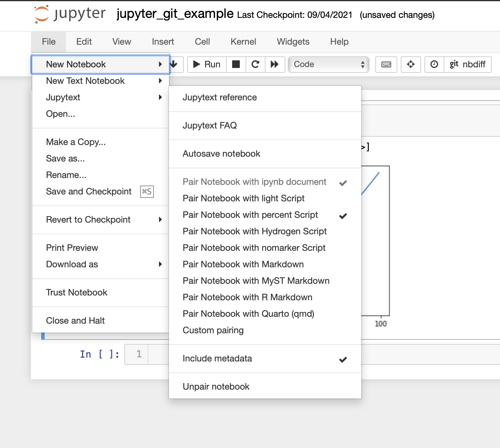Select Save as... menu entry

101,158
